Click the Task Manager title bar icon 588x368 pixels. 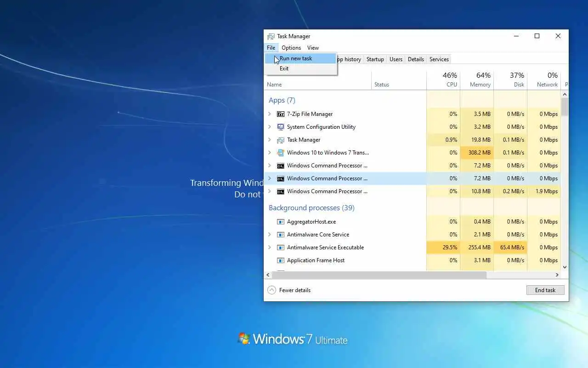[271, 36]
